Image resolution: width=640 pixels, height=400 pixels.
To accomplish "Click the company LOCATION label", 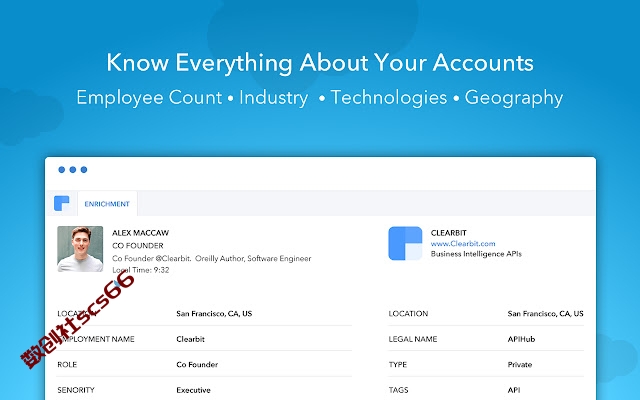I will (408, 313).
